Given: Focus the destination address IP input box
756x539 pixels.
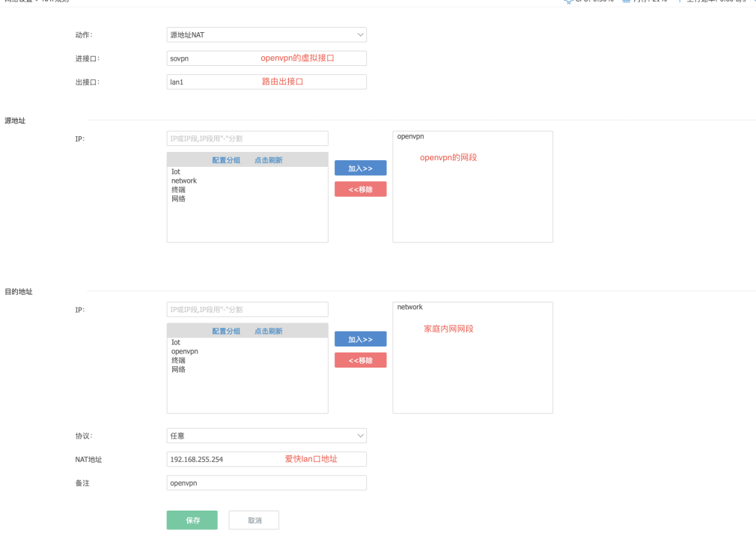Looking at the screenshot, I should pyautogui.click(x=247, y=309).
